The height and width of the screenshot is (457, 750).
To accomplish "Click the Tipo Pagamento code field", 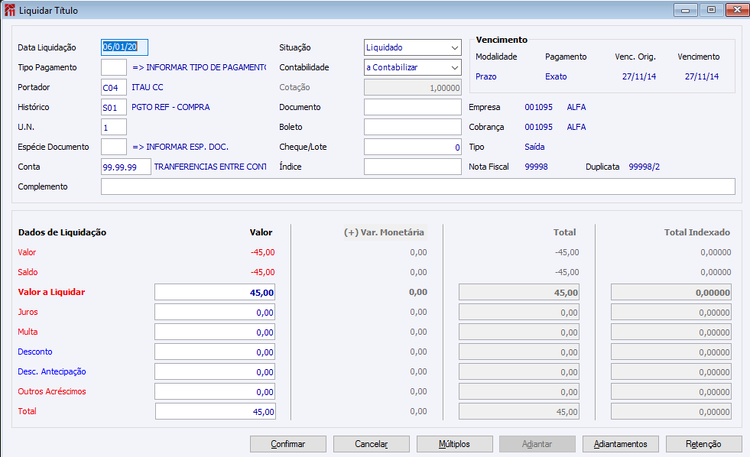I will pyautogui.click(x=114, y=67).
